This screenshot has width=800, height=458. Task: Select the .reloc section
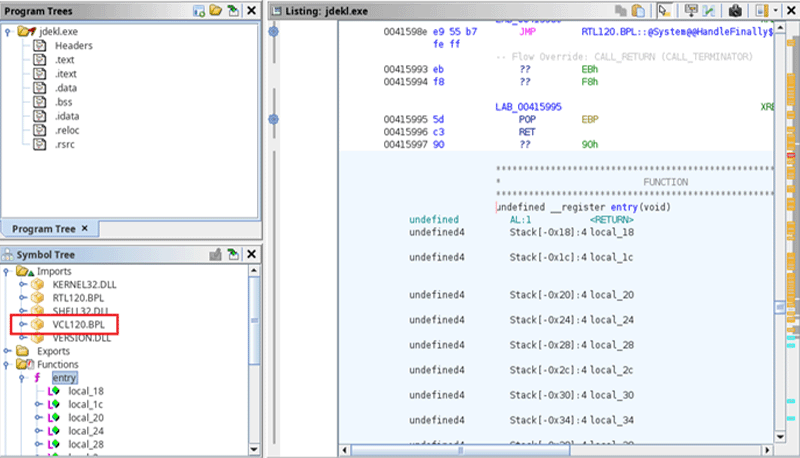coord(67,130)
